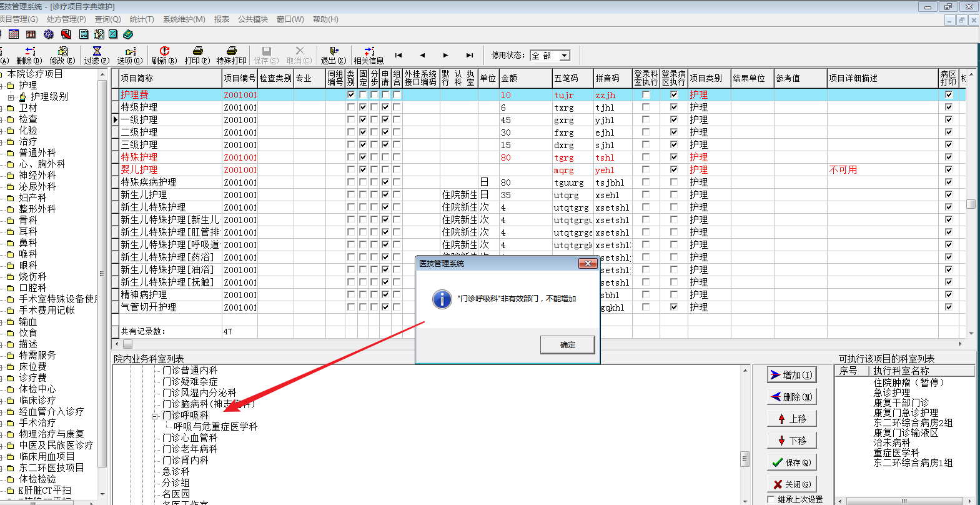Viewport: 980px width, 505px height.
Task: Toggle 申请 checkbox in 二级护理 row
Action: 385,132
